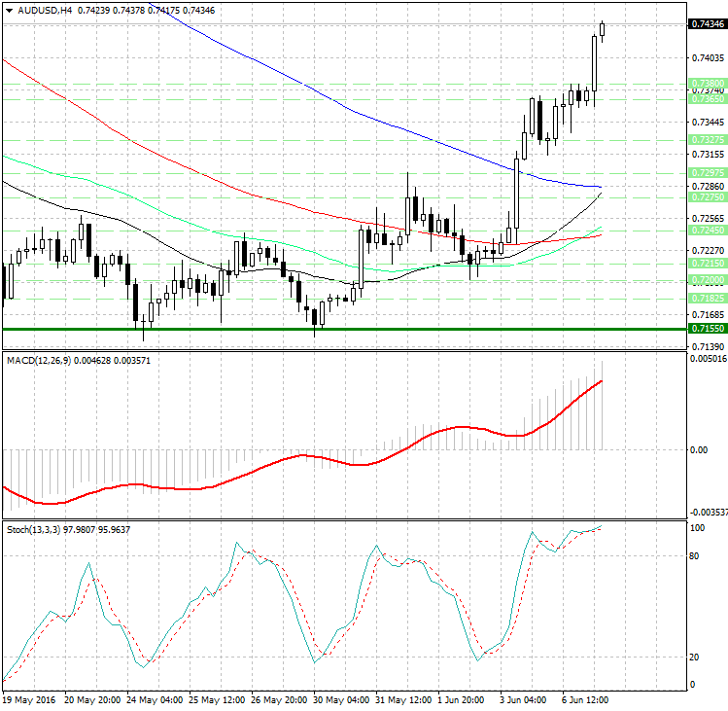Click the thick green 0.71550 horizontal support line
The height and width of the screenshot is (711, 728).
(x=343, y=329)
